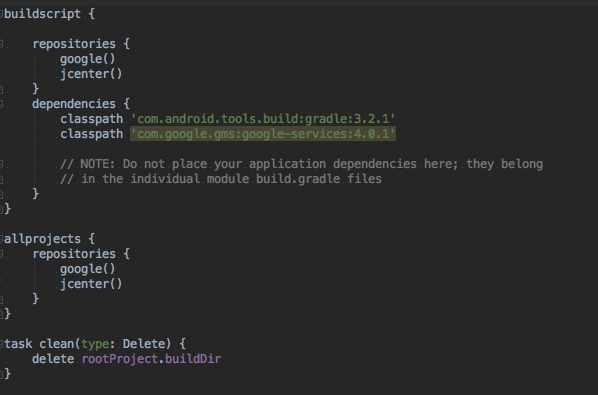This screenshot has width=598, height=395.
Task: Click 'repositories {' inside the allprojects block
Action: [81, 254]
